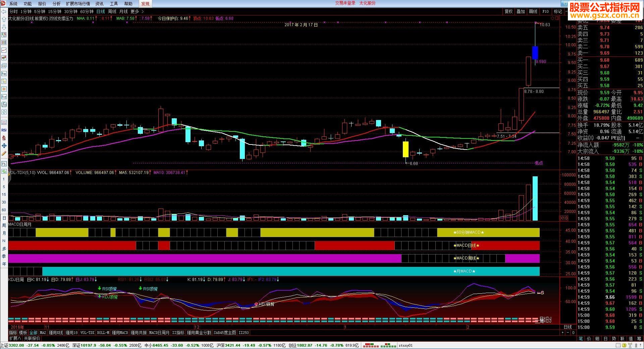Open the 工具 menu
644x349 pixels.
tap(114, 4)
